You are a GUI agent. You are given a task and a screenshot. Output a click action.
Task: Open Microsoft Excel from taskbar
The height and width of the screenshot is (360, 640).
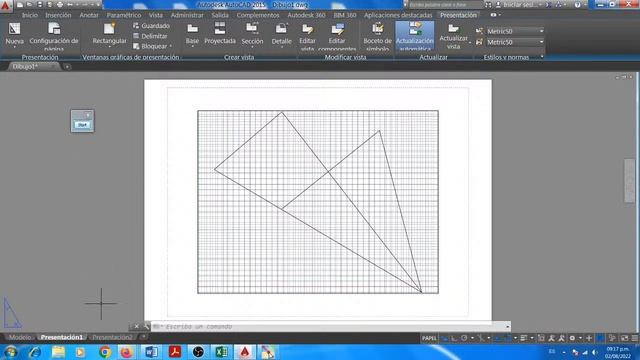222,352
